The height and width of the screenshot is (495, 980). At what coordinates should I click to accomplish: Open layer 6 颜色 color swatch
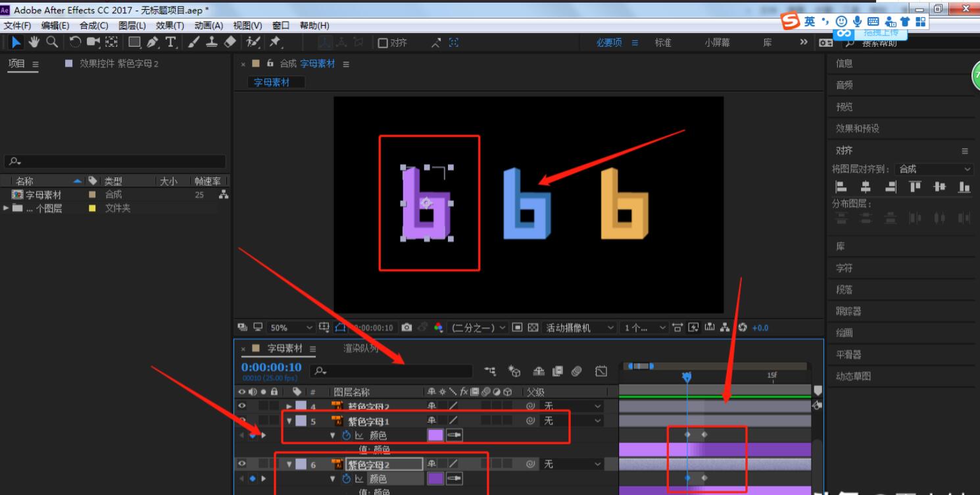[x=435, y=479]
